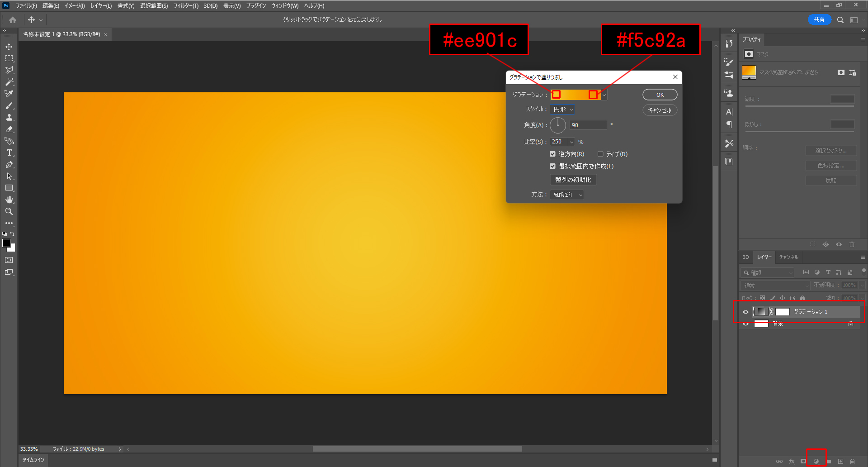This screenshot has height=467, width=868.
Task: Click the 整列の初期化 button
Action: [x=573, y=180]
